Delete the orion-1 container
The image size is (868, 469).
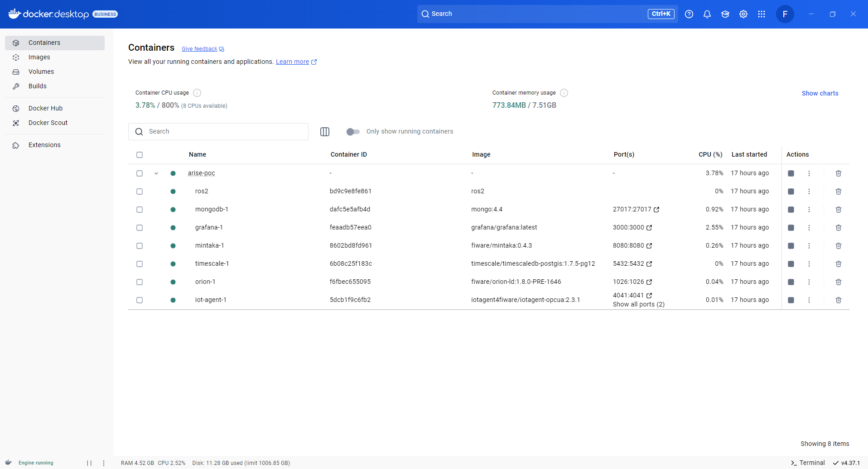pos(839,282)
